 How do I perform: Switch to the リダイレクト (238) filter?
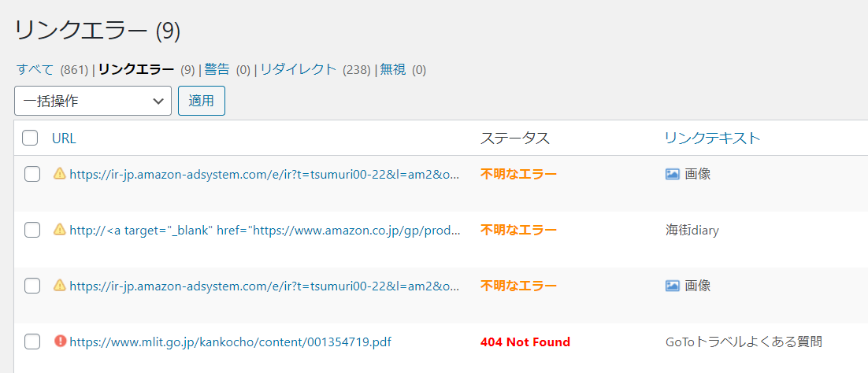coord(299,70)
